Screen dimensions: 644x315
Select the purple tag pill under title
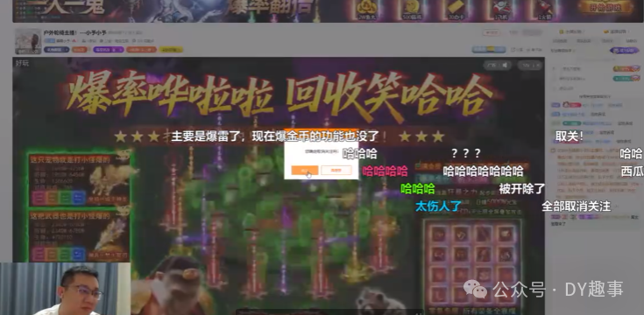tap(109, 50)
